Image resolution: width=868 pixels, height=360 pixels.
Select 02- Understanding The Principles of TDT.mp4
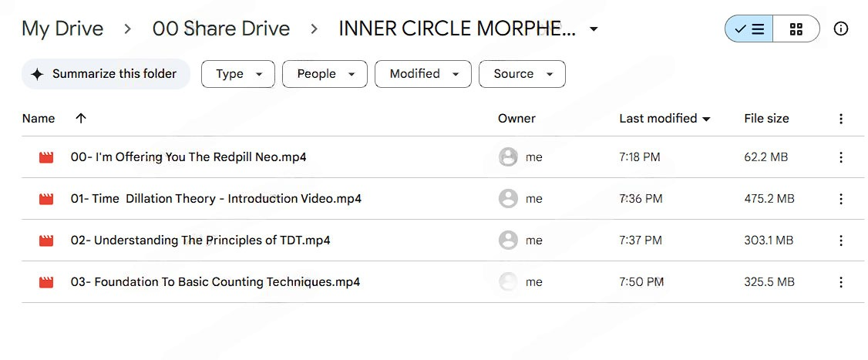coord(200,241)
